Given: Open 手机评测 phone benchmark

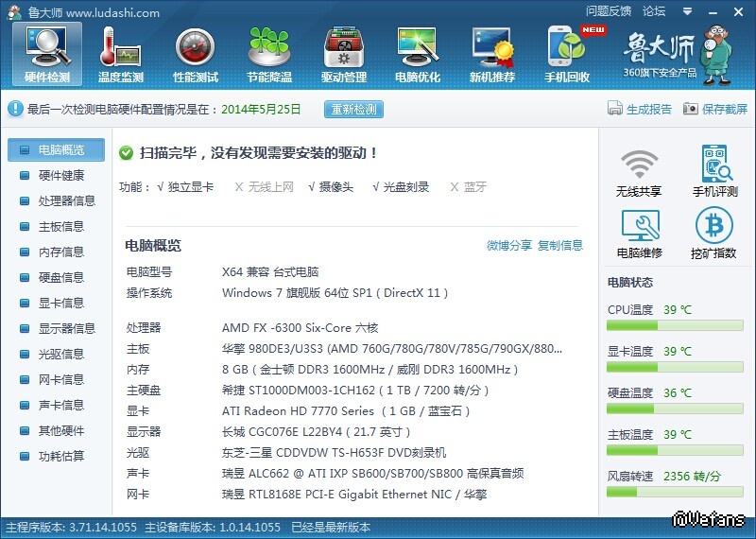Looking at the screenshot, I should coord(715,171).
